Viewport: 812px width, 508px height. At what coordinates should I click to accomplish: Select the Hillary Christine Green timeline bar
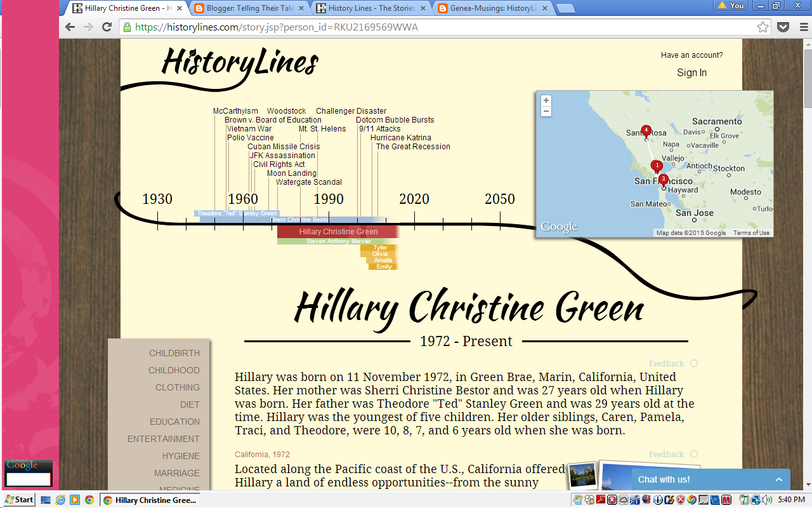click(x=337, y=232)
